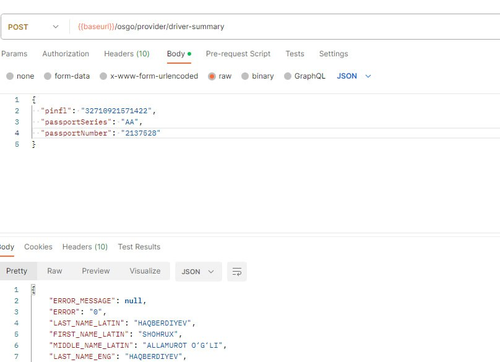Open the Test Results tab

coord(139,247)
